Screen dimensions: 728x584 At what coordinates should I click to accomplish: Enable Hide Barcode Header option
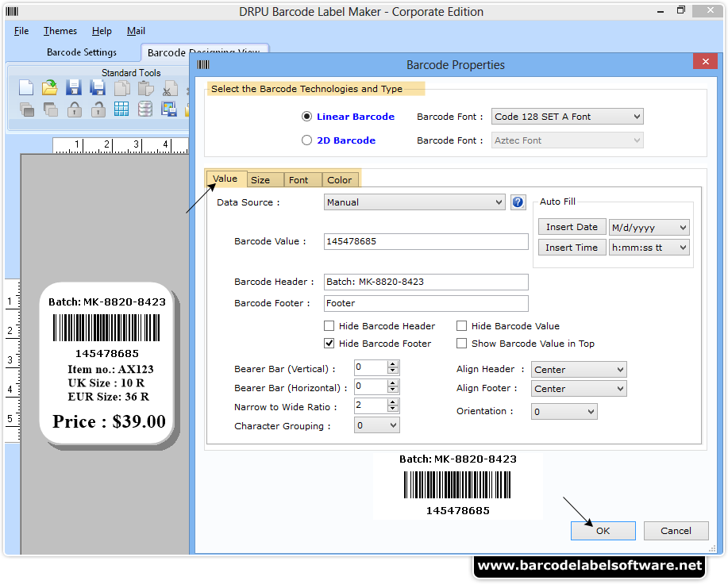point(329,325)
